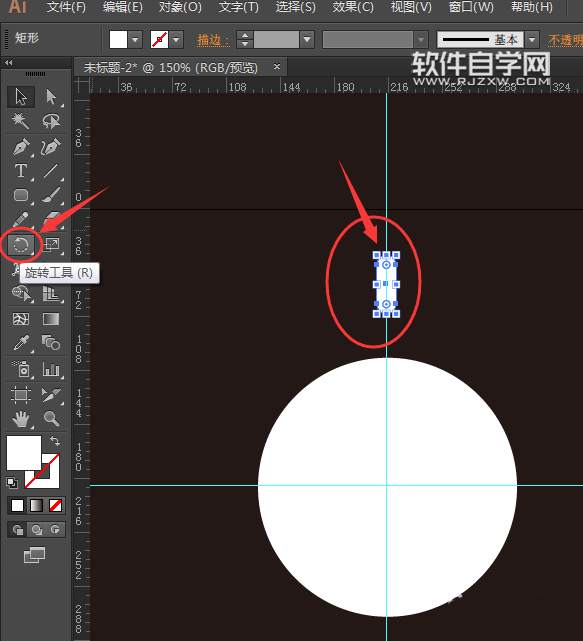Switch to Draw Behind mode
Image resolution: width=583 pixels, height=641 pixels.
point(36,530)
